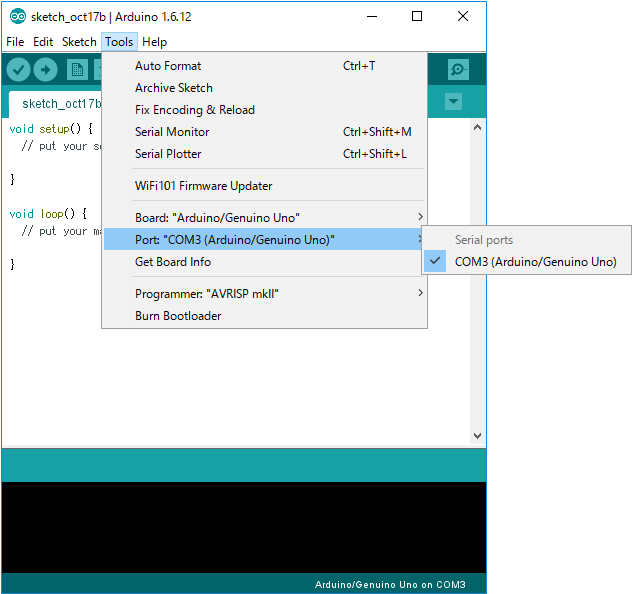Open the File menu
The image size is (632, 594).
pyautogui.click(x=15, y=42)
